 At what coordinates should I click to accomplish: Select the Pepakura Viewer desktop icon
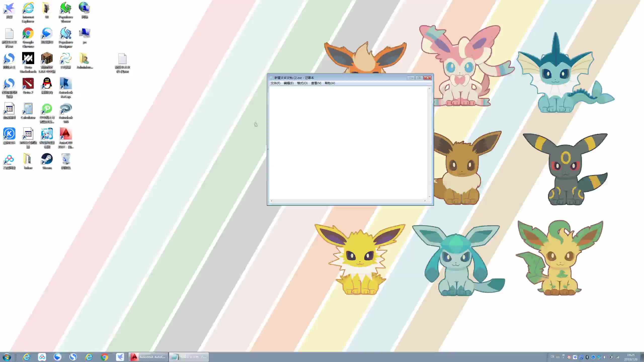[x=66, y=13]
